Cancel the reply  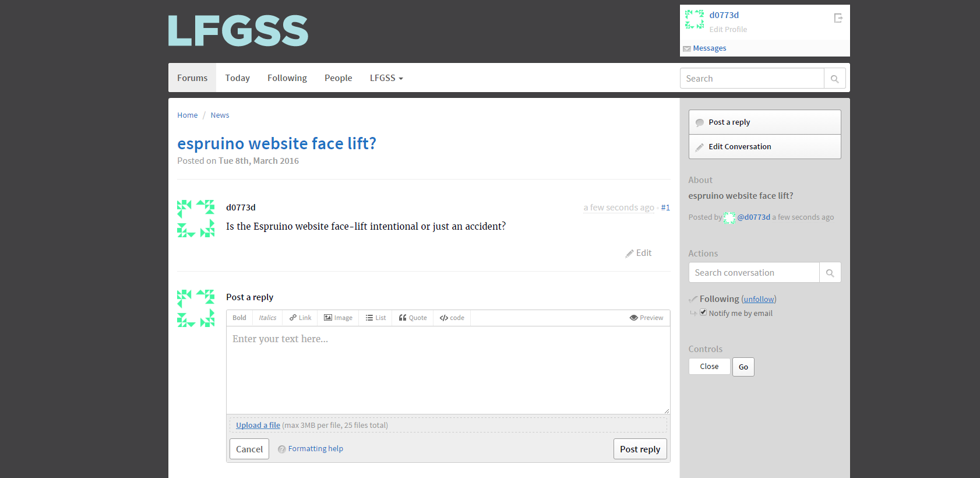point(249,449)
